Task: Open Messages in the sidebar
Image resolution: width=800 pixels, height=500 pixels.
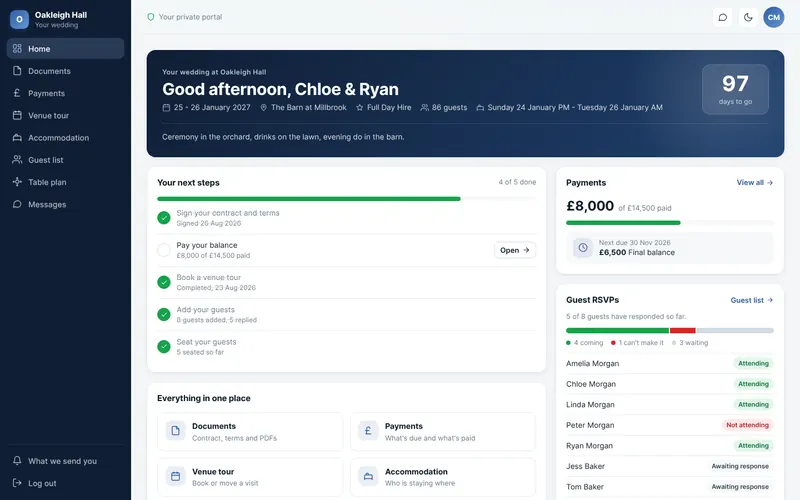Action: point(65,204)
